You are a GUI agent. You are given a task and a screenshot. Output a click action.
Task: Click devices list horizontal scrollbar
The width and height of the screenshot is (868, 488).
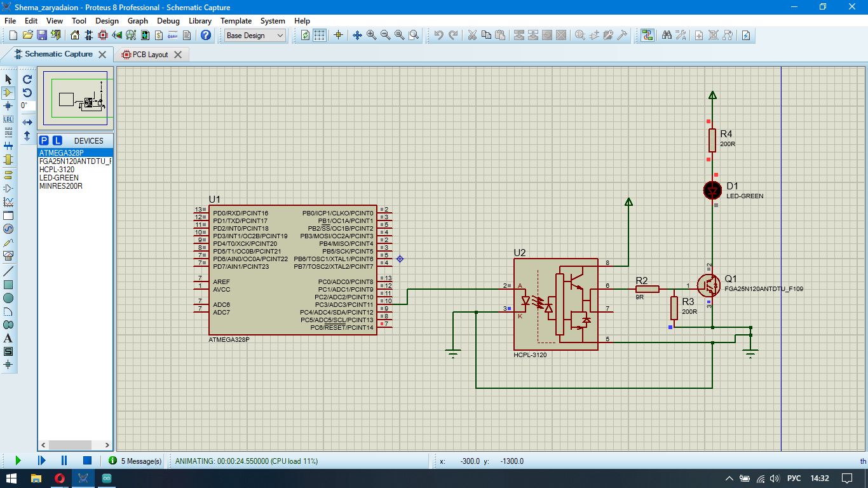75,445
